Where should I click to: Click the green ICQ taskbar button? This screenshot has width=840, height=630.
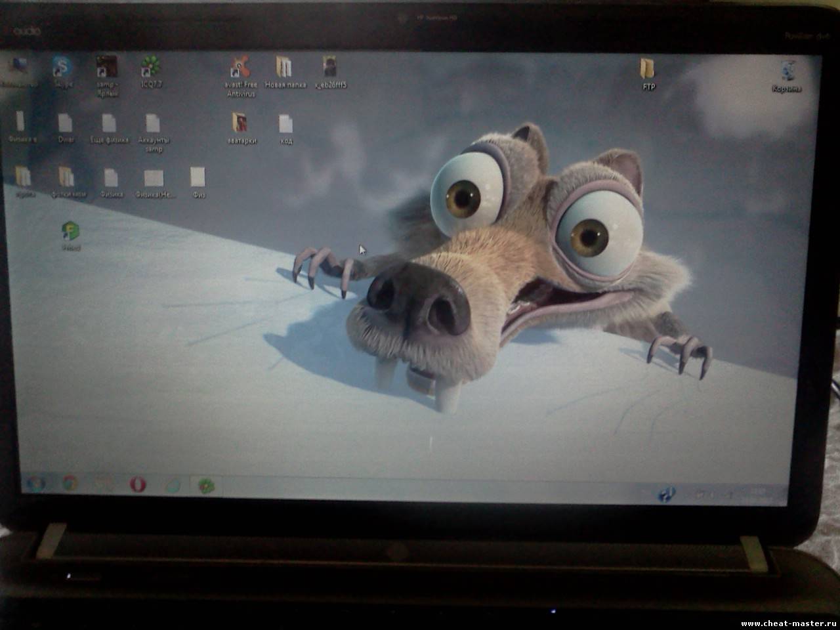click(x=206, y=486)
